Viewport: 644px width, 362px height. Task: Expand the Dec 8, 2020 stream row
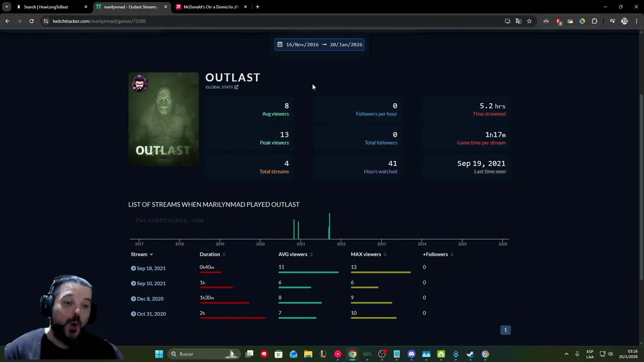(133, 299)
